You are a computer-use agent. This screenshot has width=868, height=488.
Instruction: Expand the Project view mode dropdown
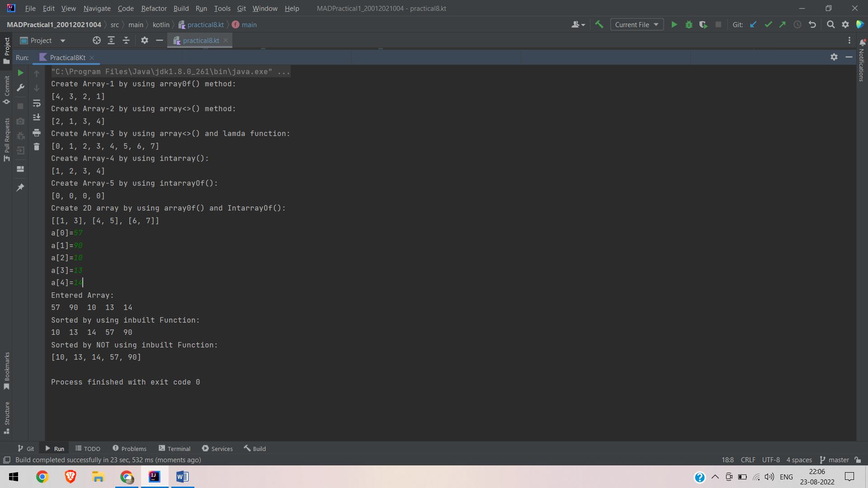point(62,40)
